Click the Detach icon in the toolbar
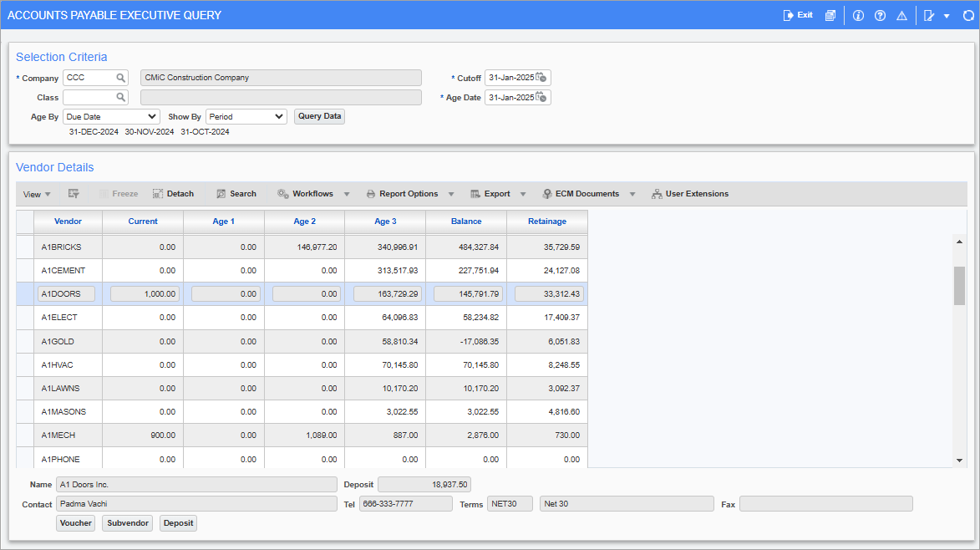Viewport: 980px width, 550px height. (x=172, y=193)
